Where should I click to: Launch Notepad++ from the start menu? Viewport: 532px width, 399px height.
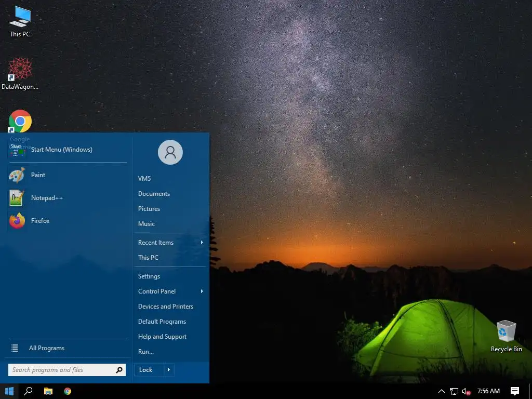coord(67,198)
